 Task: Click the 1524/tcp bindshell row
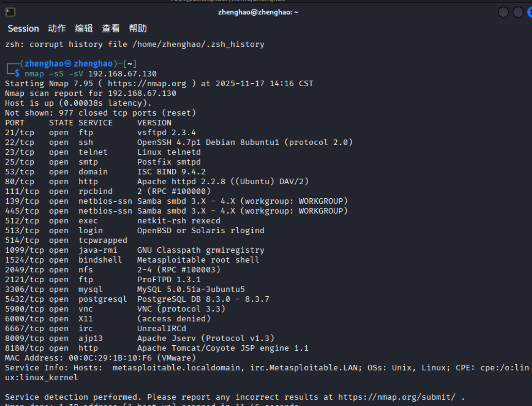pyautogui.click(x=132, y=260)
